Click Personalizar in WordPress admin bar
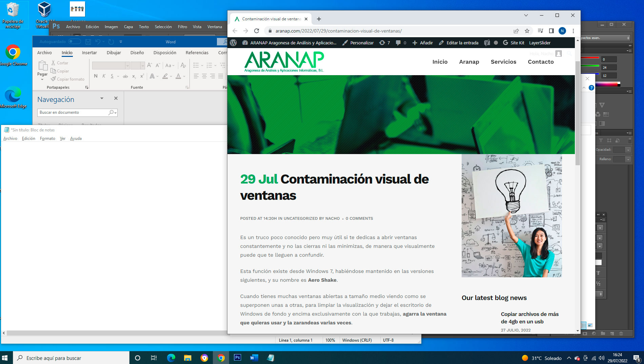 click(x=358, y=43)
